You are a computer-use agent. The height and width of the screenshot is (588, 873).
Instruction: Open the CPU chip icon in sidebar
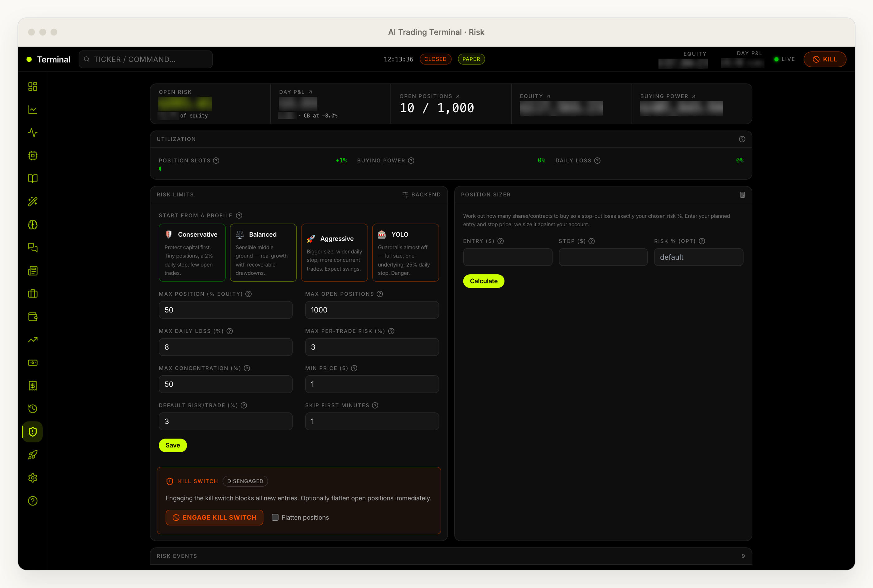33,156
